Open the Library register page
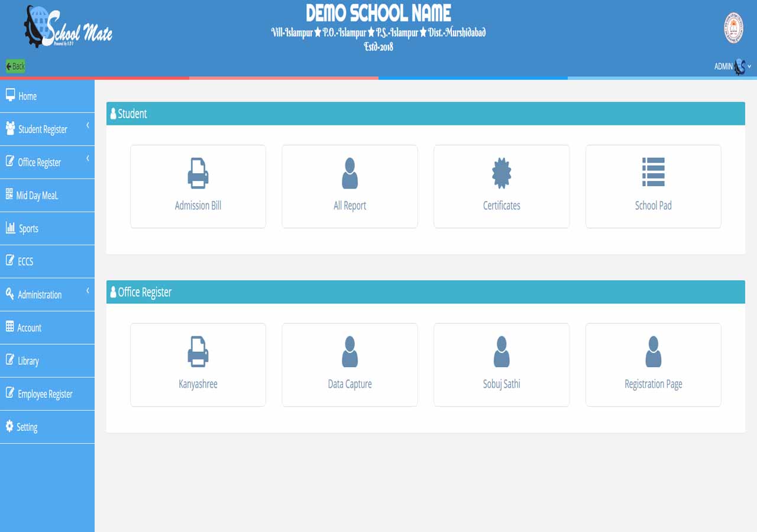The height and width of the screenshot is (532, 757). [27, 361]
